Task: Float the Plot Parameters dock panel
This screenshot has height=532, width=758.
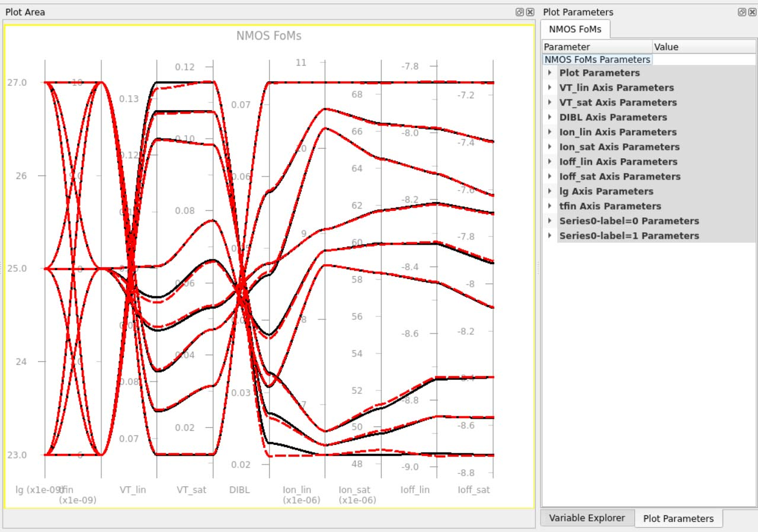Action: tap(741, 12)
